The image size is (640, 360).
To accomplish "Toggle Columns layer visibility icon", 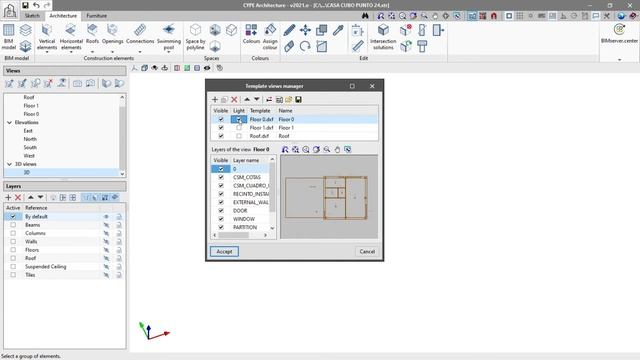I will click(x=106, y=233).
